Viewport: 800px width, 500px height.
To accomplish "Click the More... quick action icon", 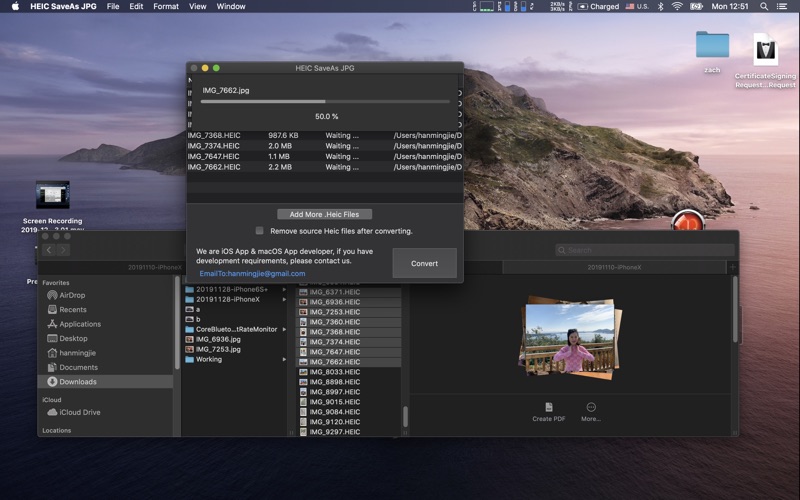I will point(591,407).
